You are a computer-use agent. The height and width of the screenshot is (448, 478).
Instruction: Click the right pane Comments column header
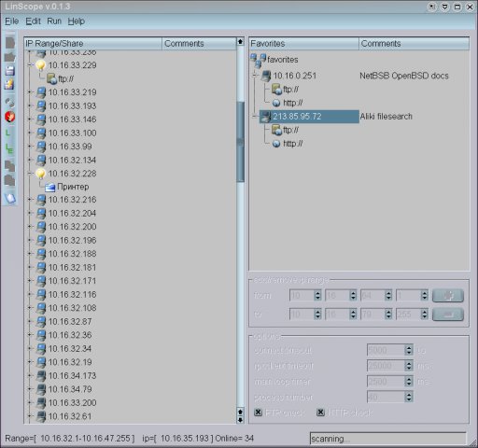point(414,44)
